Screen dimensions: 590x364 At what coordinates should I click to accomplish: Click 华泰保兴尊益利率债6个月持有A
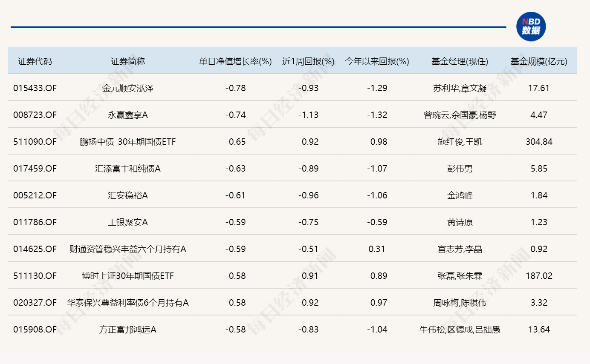[128, 303]
